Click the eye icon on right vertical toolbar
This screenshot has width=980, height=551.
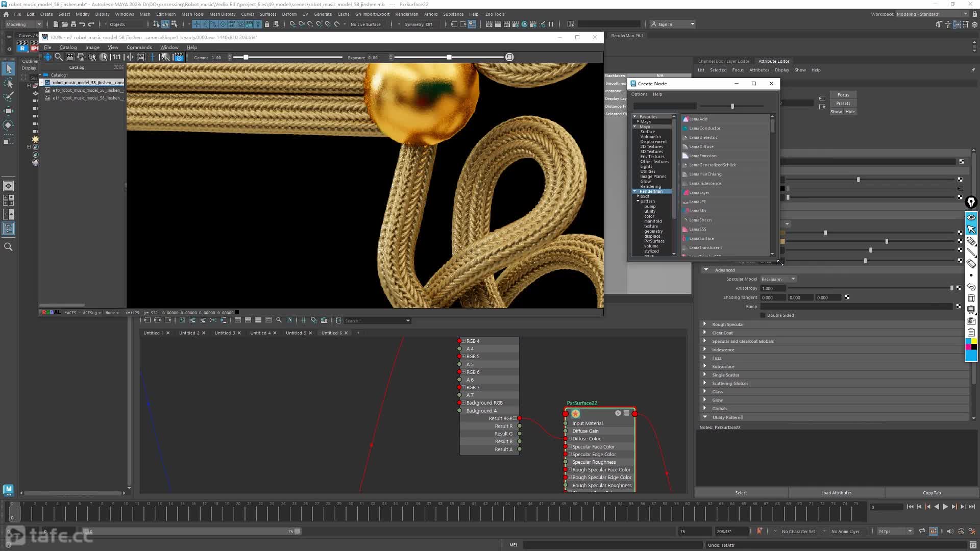pyautogui.click(x=971, y=217)
